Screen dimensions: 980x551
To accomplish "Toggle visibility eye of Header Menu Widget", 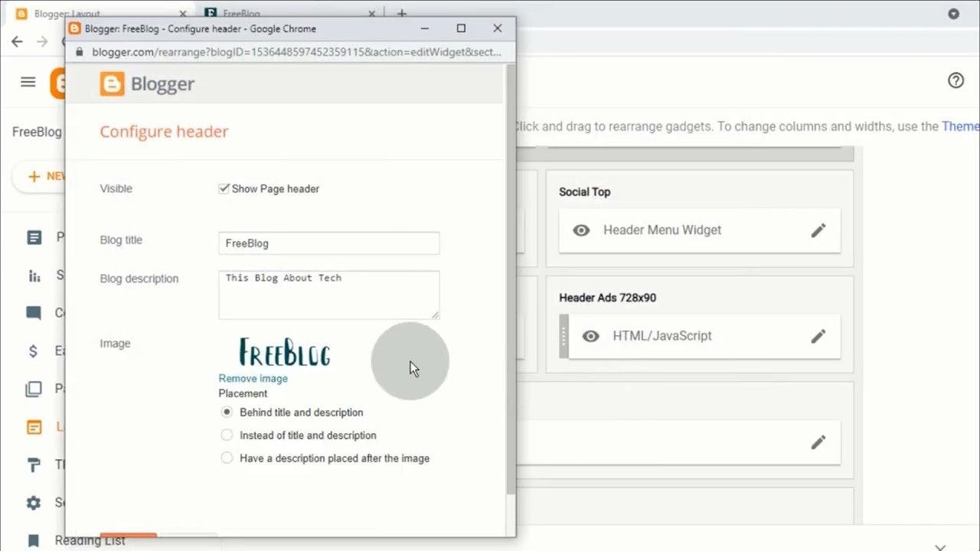I will coord(581,230).
